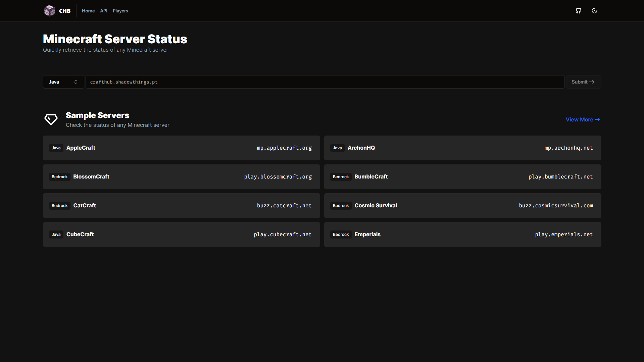Click the Java badge on AppleCraft

56,148
